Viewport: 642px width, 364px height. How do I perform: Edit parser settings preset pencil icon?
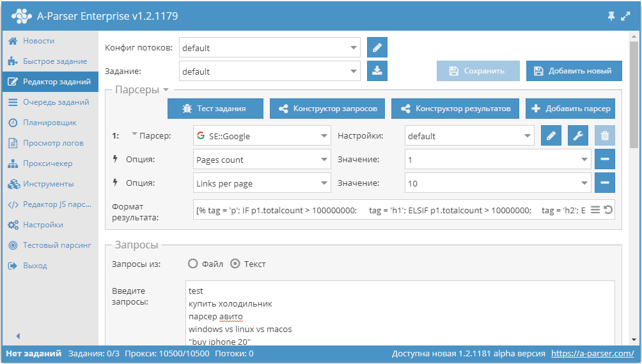(551, 135)
